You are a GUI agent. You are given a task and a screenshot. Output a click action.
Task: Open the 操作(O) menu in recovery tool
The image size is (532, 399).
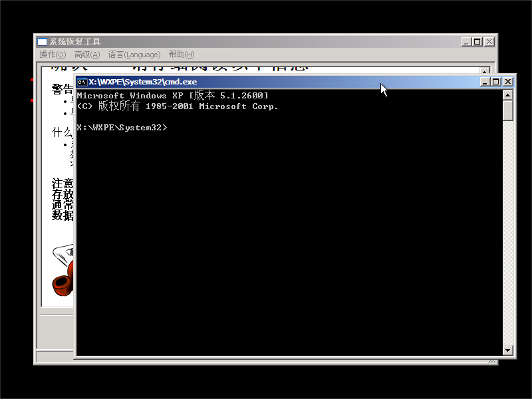(53, 55)
